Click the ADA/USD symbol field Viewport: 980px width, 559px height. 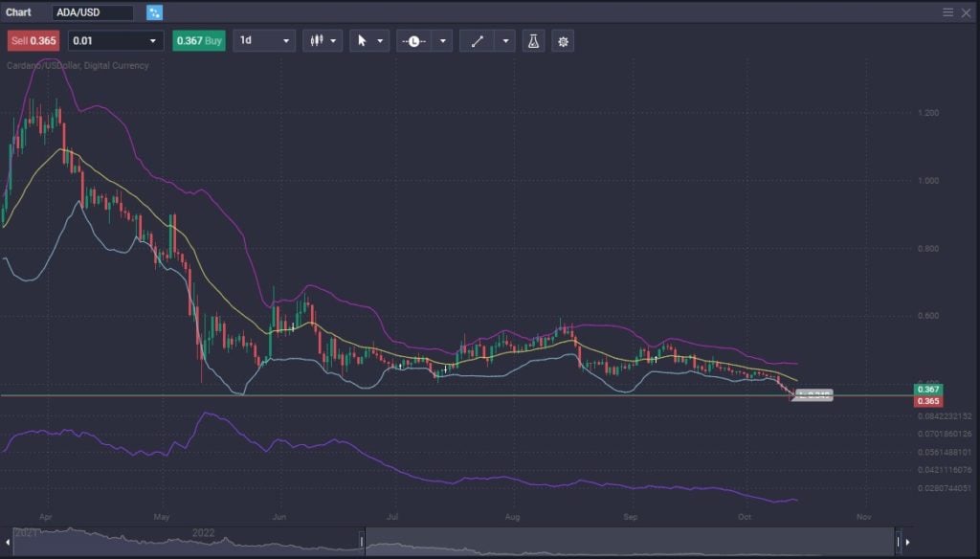[93, 12]
